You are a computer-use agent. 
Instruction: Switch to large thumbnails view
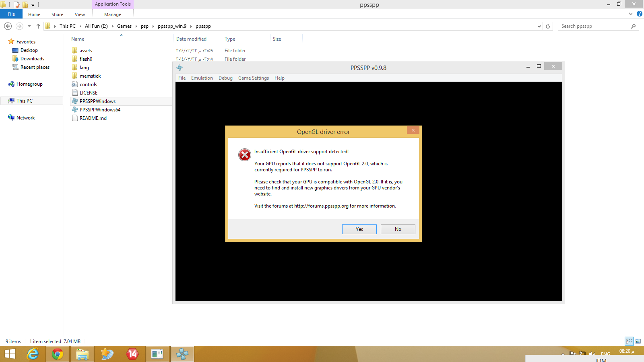[638, 341]
